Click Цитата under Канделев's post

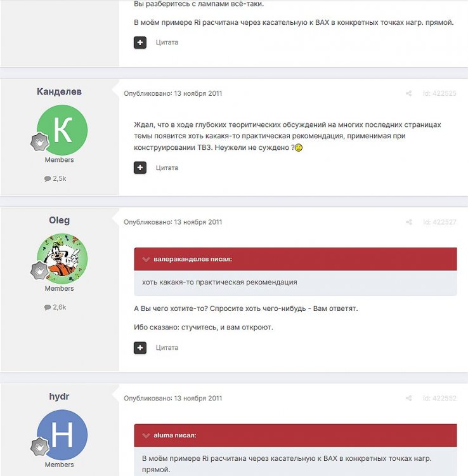167,168
